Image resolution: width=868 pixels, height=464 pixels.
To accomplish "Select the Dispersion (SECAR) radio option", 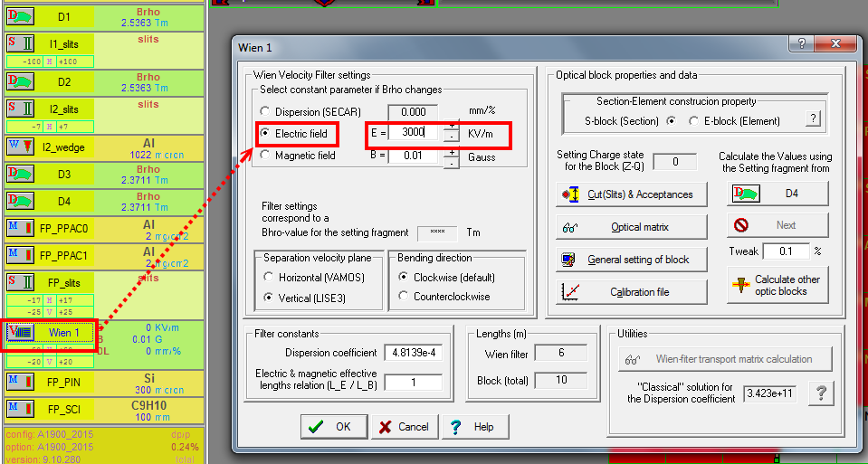I will [267, 111].
